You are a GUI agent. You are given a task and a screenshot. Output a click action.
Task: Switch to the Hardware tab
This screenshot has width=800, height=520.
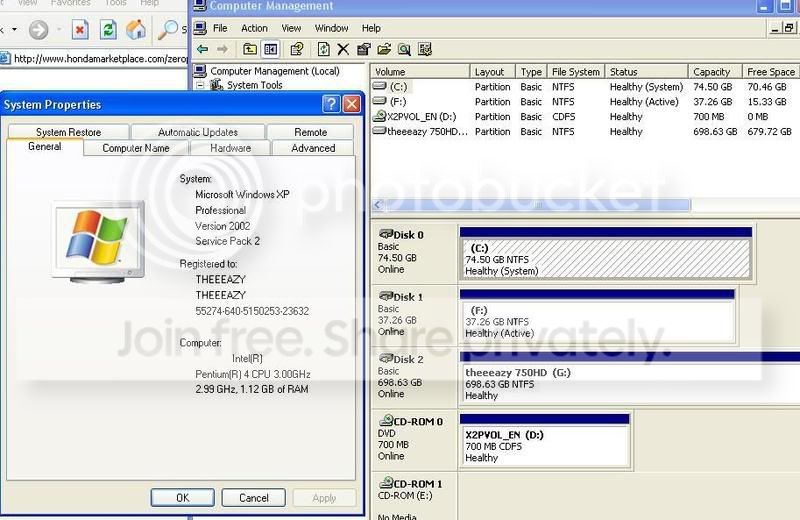point(230,148)
